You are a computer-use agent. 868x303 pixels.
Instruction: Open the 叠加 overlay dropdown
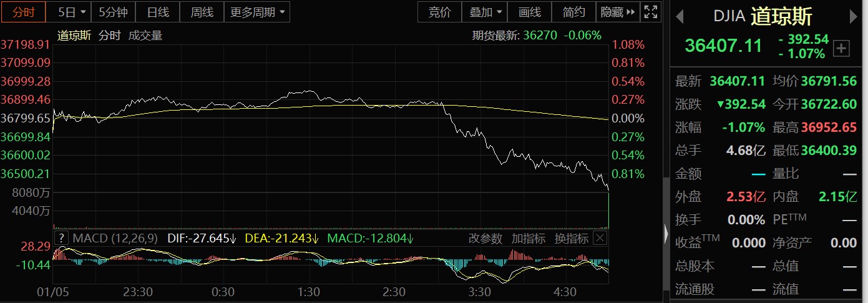click(484, 12)
